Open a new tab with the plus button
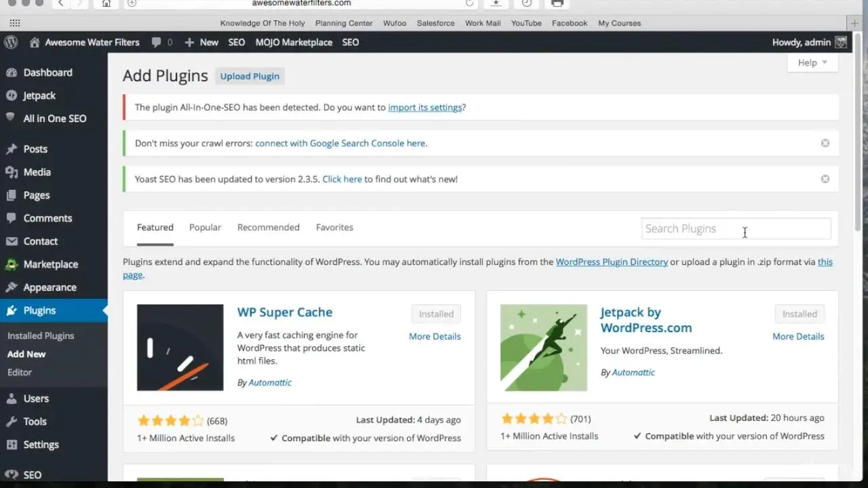Screen dimensions: 868x488 pos(854,23)
